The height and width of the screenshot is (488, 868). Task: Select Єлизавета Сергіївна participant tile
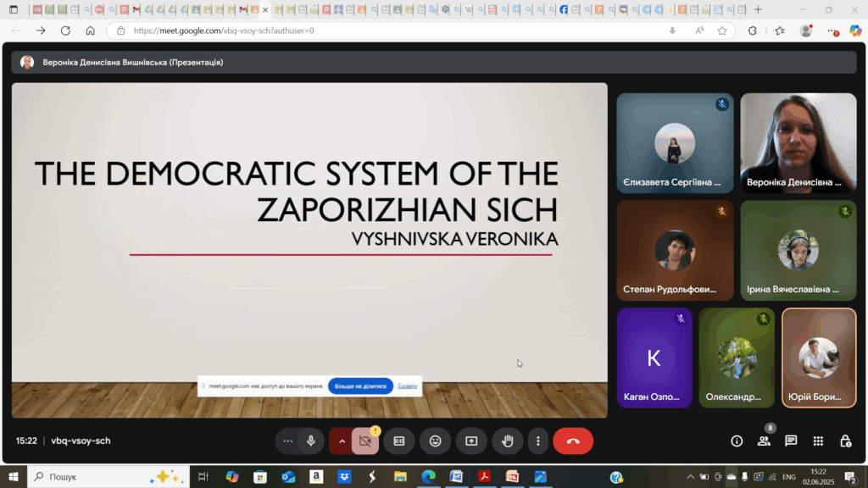click(675, 142)
